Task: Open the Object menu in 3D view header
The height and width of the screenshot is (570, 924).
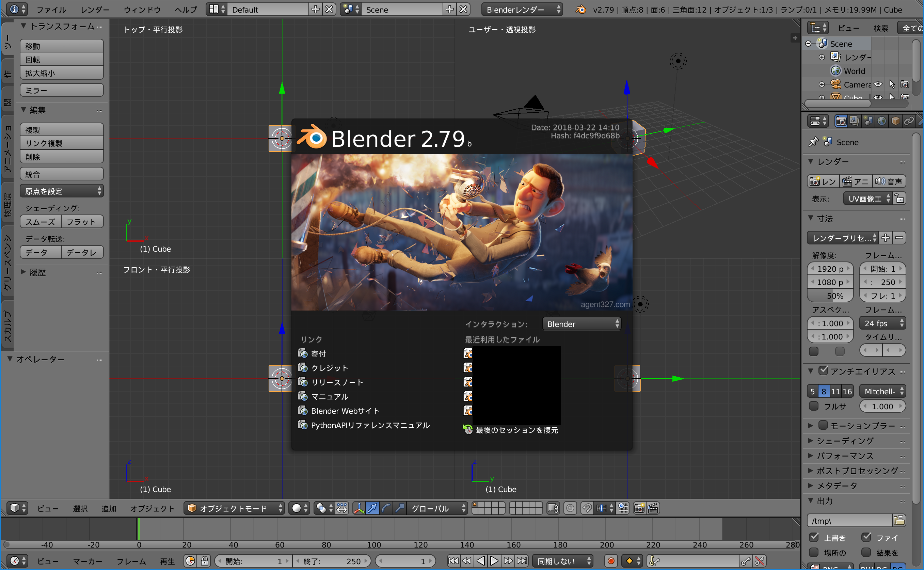Action: click(152, 509)
